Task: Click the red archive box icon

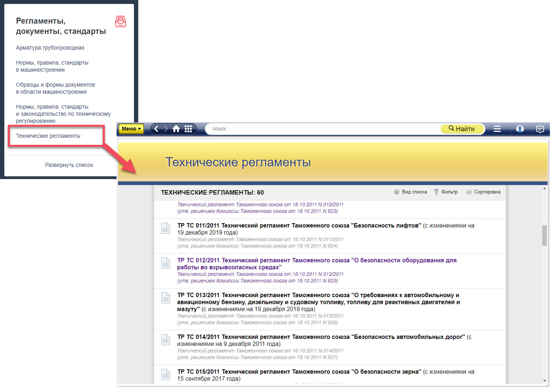Action: click(121, 21)
